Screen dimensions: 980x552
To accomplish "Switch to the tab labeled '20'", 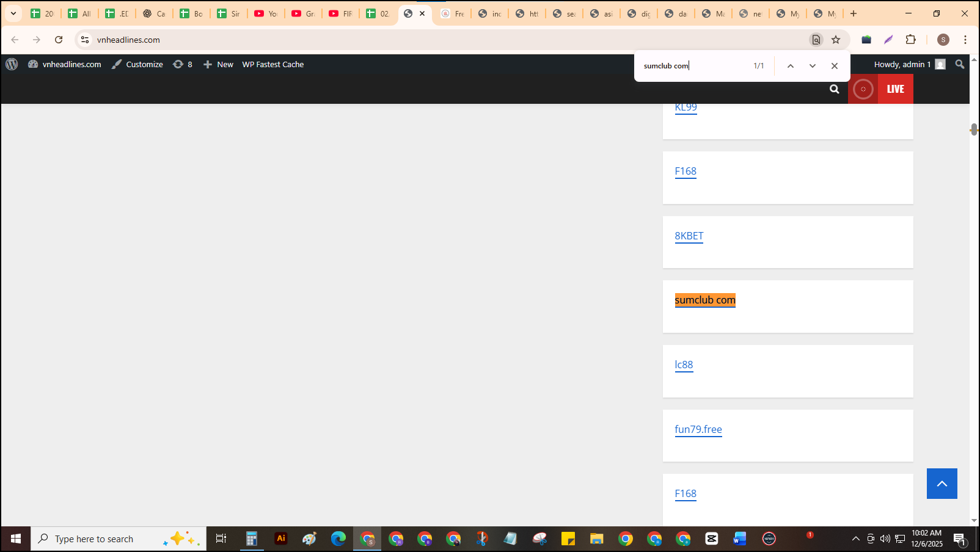I will coord(42,13).
